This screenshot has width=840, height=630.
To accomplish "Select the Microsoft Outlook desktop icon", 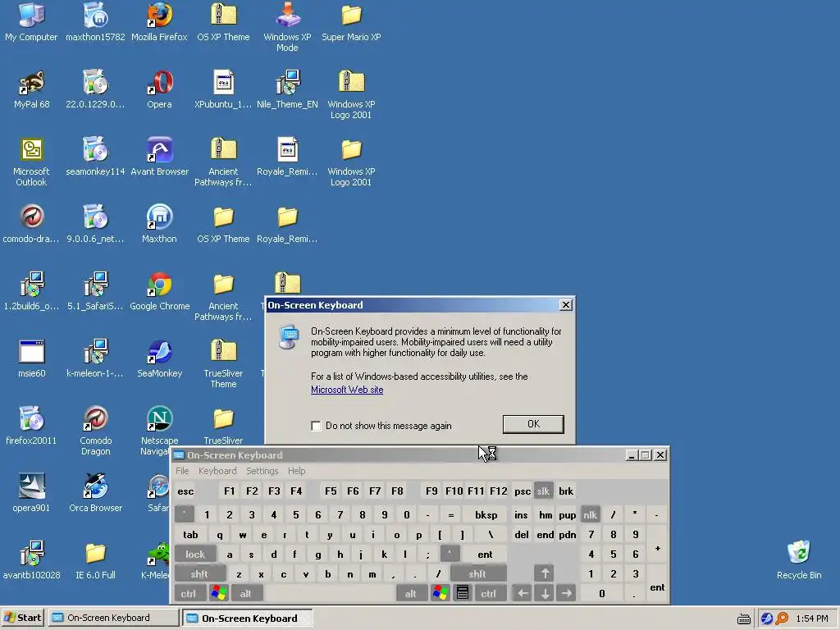I will click(x=31, y=162).
